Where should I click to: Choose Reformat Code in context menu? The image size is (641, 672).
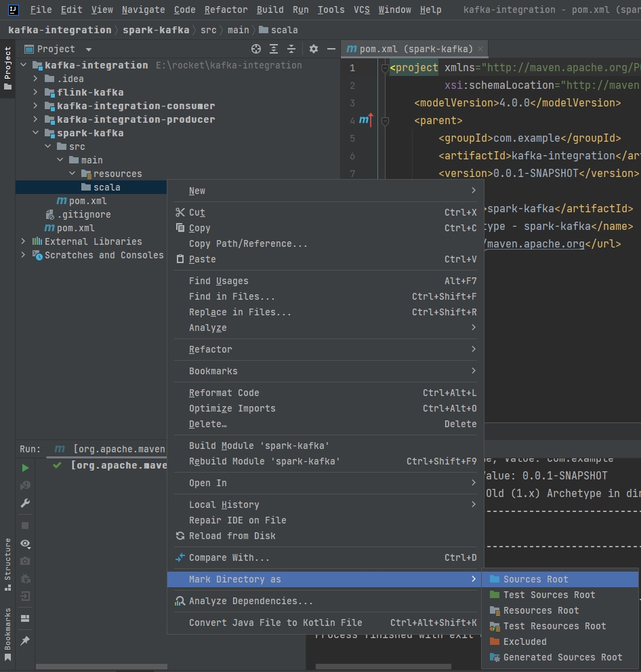click(325, 393)
